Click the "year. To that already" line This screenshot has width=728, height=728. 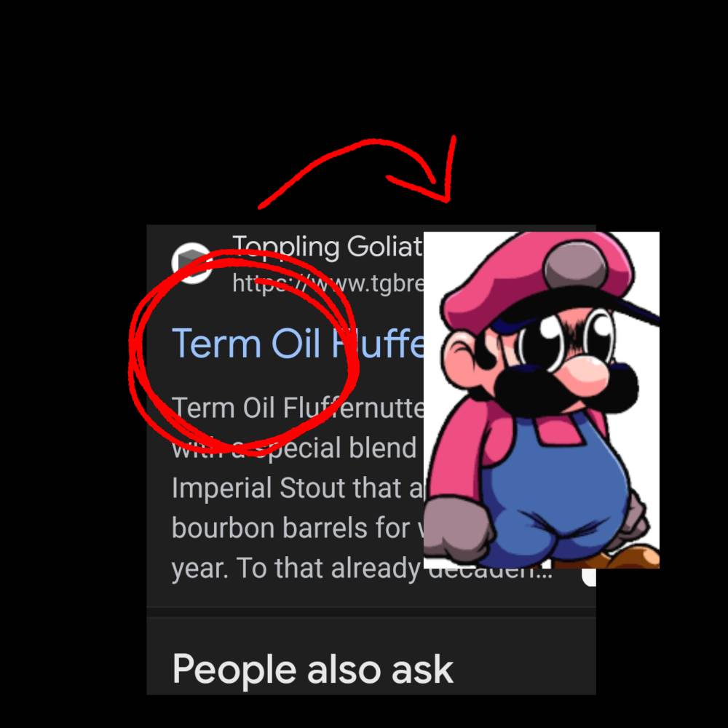click(x=296, y=569)
